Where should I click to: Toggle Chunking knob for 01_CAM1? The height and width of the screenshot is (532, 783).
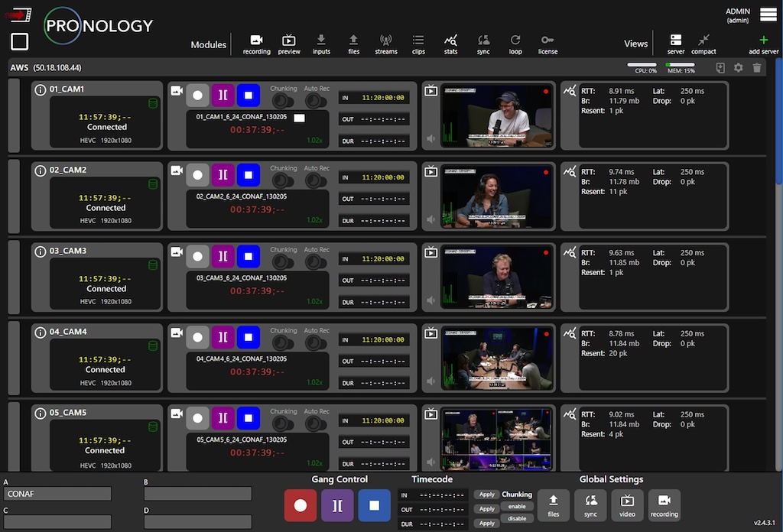[283, 101]
